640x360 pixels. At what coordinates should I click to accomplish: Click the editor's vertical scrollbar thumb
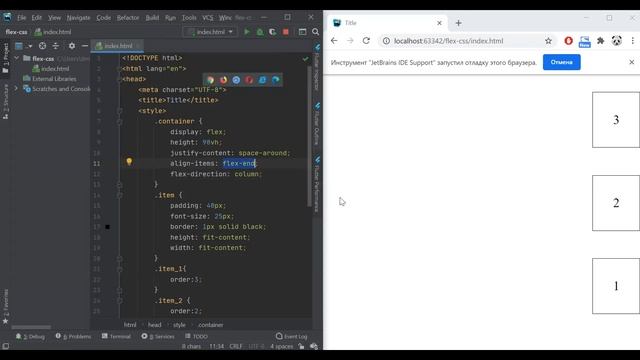309,135
